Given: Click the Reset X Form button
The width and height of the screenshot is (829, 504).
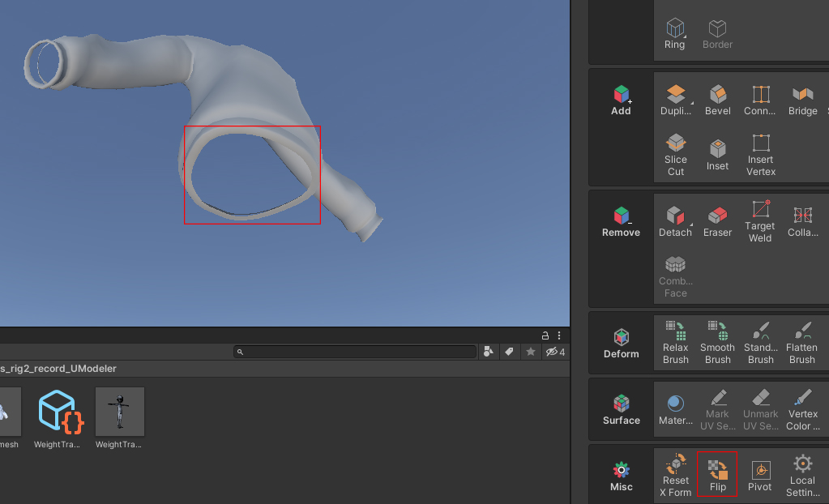Looking at the screenshot, I should point(676,474).
